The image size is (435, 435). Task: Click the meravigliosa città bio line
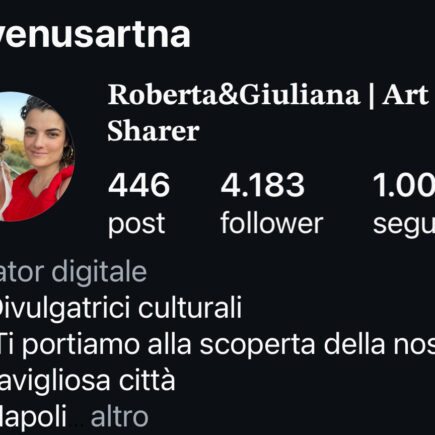coord(87,380)
